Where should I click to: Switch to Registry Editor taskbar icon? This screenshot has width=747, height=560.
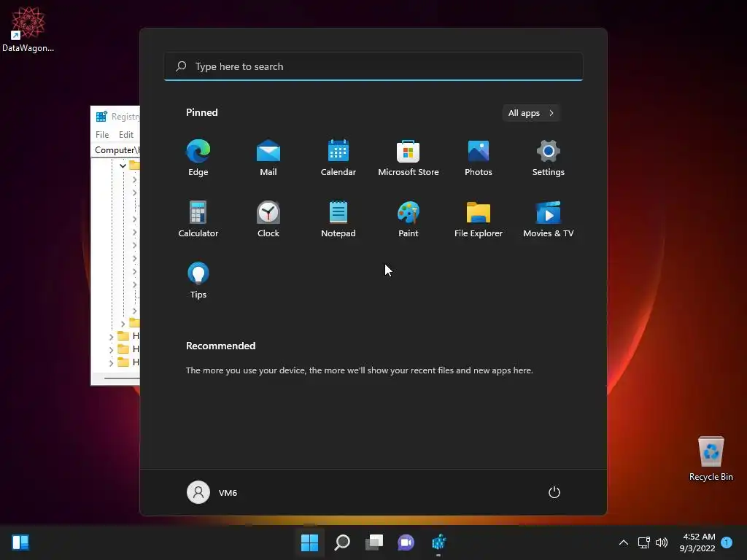click(x=438, y=542)
